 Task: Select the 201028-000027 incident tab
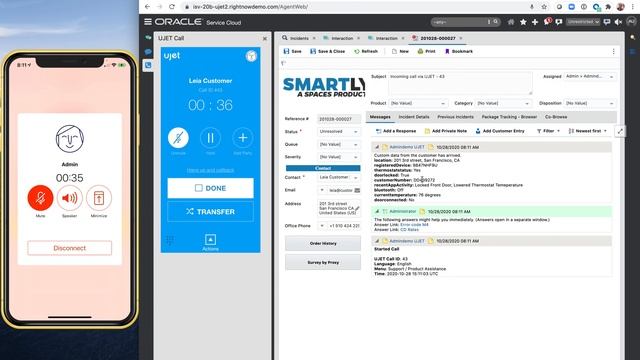coord(438,38)
